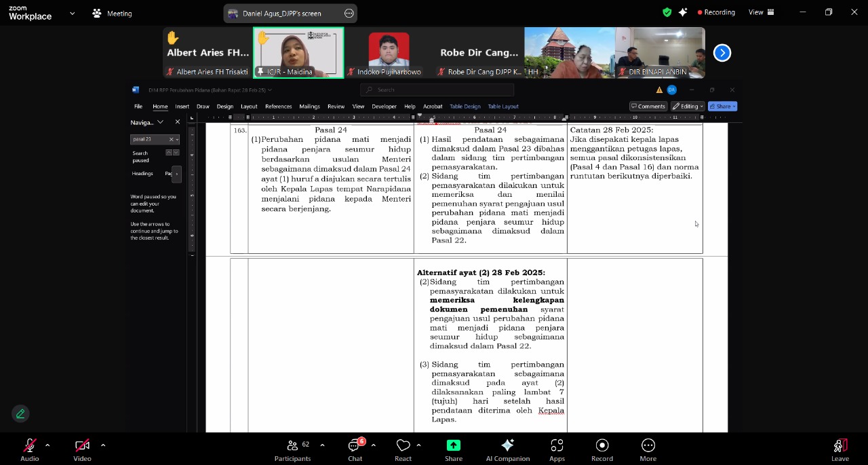Unmute using the Audio microphone icon
The image size is (868, 465).
tap(29, 445)
